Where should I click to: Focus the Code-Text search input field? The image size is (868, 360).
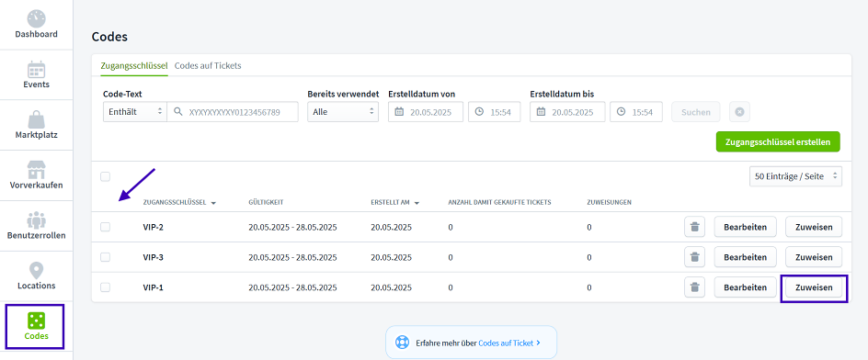pos(233,112)
